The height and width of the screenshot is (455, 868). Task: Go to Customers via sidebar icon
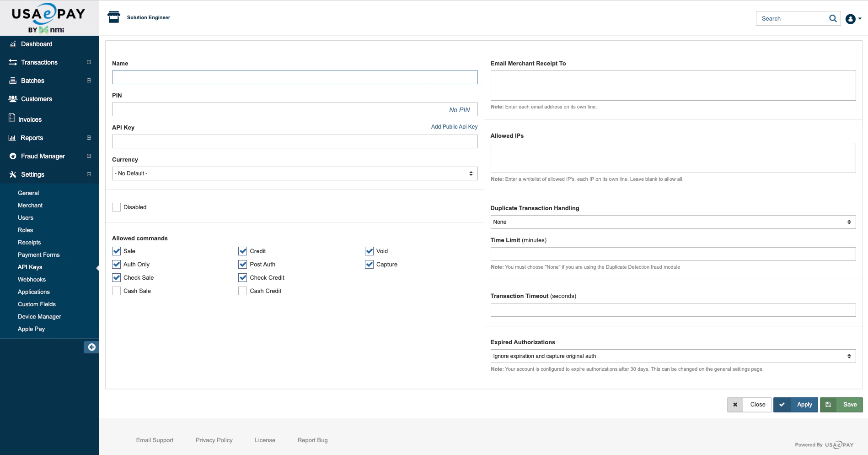12,99
